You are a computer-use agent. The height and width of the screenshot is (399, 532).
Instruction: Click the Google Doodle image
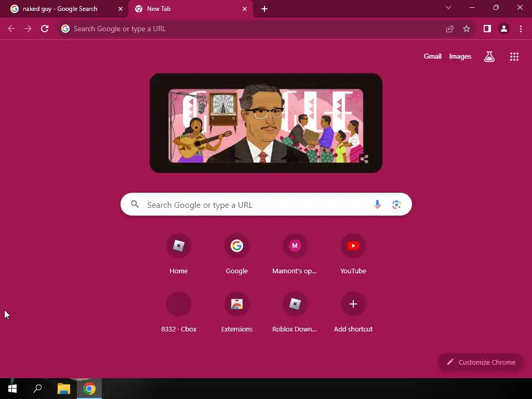click(x=266, y=123)
